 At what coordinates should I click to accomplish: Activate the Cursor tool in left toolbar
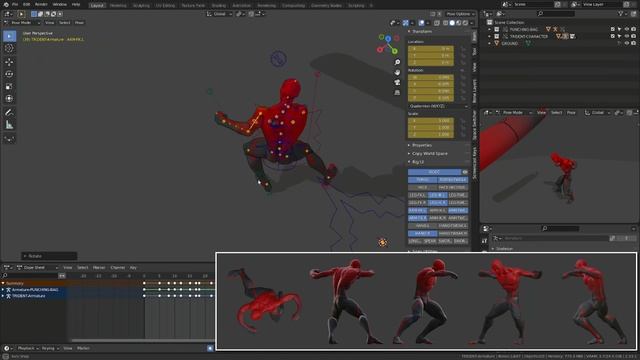[x=9, y=48]
